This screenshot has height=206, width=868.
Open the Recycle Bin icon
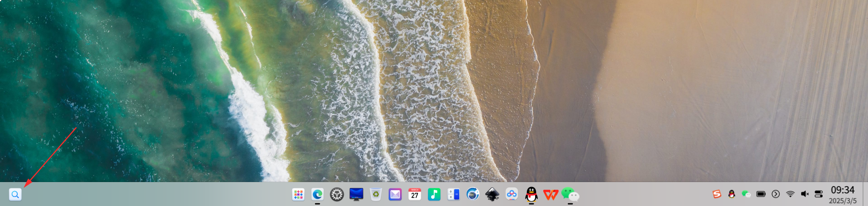pos(376,195)
